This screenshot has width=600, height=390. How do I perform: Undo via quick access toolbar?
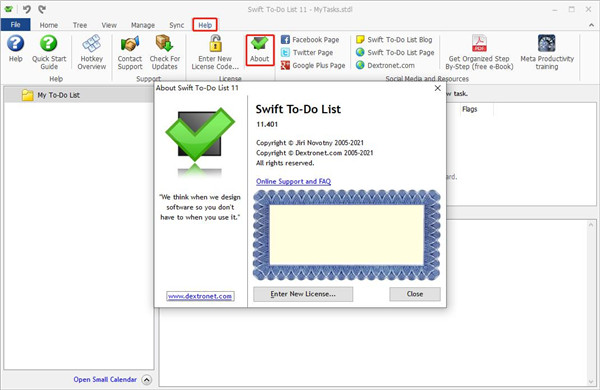click(26, 9)
